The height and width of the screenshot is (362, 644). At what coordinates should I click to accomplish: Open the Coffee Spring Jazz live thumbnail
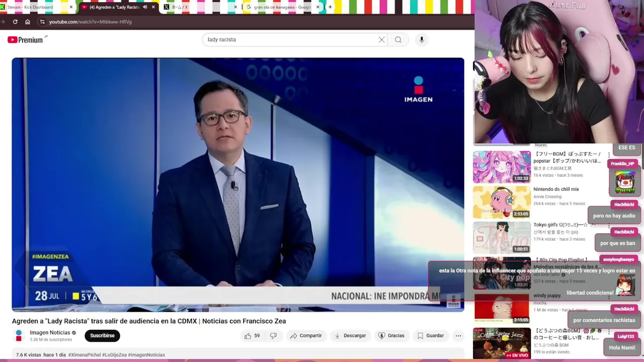click(x=502, y=343)
